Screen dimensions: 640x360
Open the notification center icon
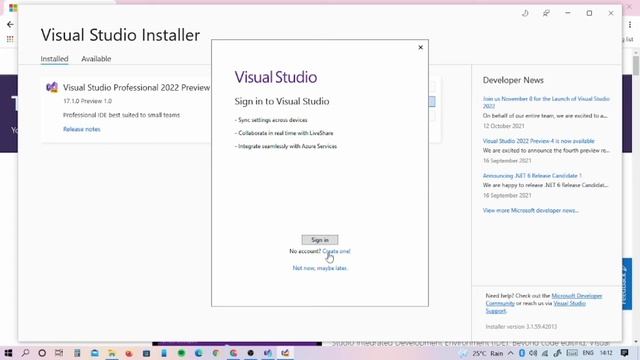click(x=624, y=353)
